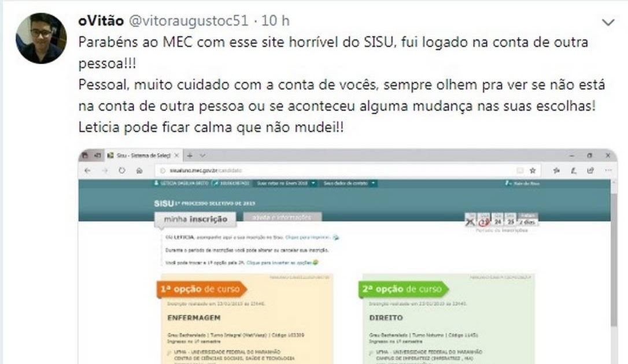Click the browser back arrow
The height and width of the screenshot is (364, 628).
coord(87,170)
